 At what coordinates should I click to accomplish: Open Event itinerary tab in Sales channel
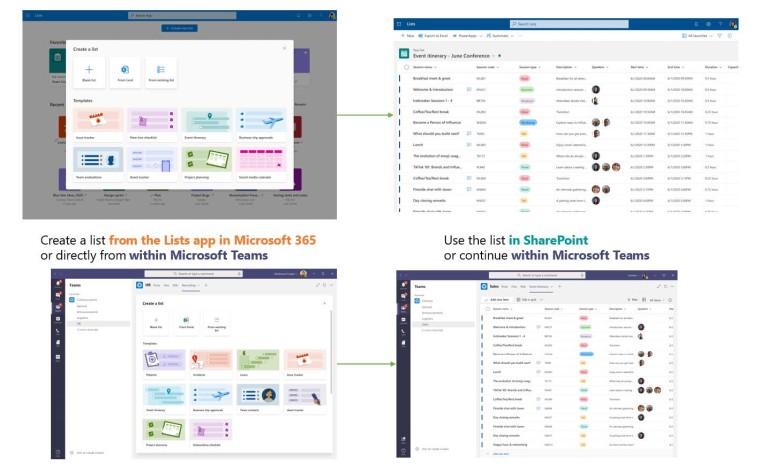tap(540, 286)
